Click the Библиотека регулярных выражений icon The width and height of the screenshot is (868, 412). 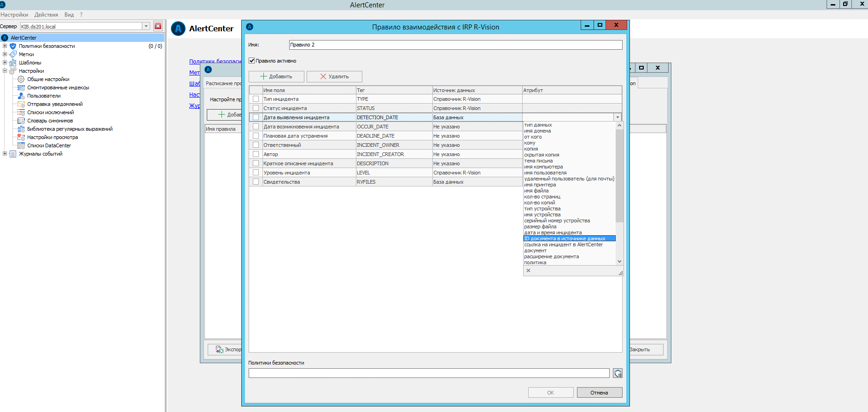point(21,129)
